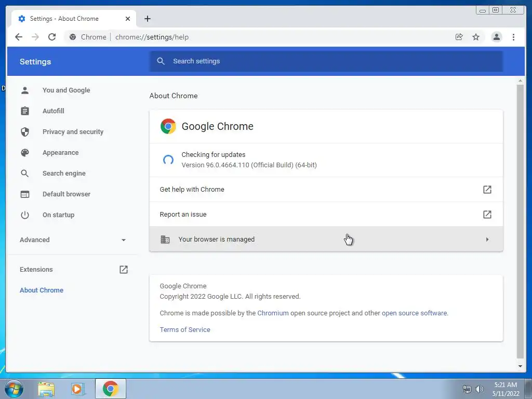Click the Show desktop strip at taskbar end
Screen dimensions: 532x399
[528, 389]
